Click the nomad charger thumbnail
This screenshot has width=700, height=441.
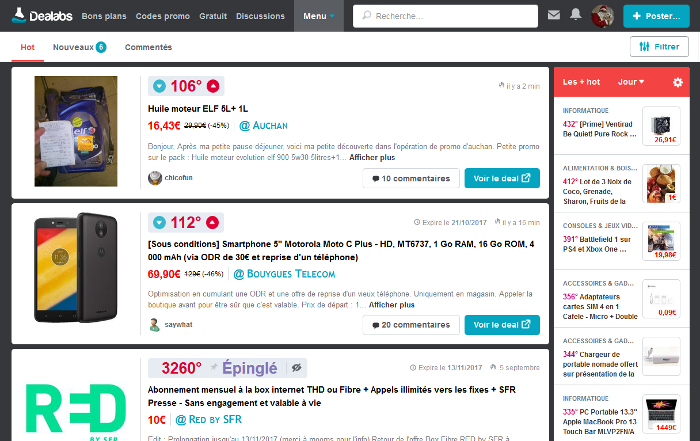point(661,356)
